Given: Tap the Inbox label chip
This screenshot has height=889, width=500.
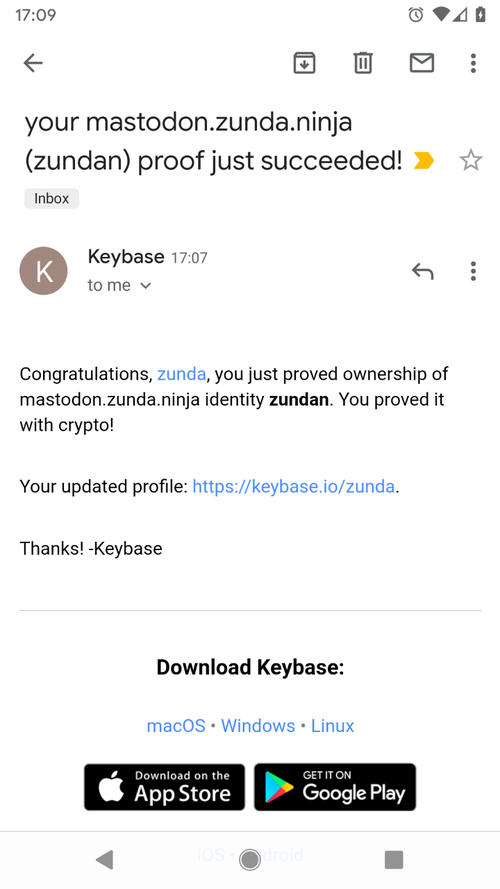Looking at the screenshot, I should (x=52, y=198).
